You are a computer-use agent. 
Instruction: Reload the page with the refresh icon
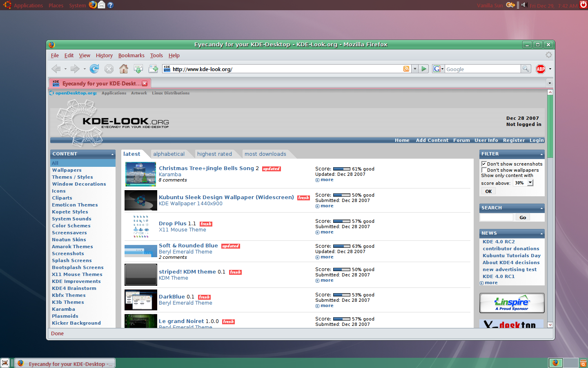click(94, 69)
